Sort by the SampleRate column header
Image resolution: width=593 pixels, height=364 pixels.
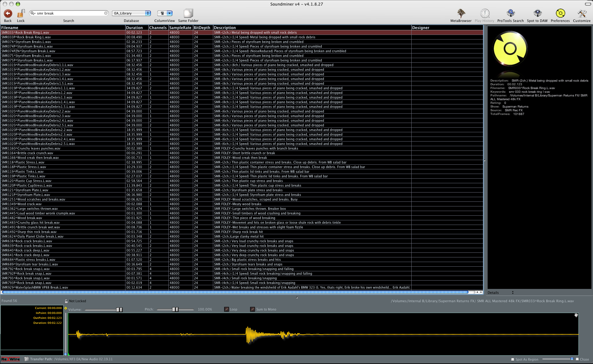[x=180, y=28]
